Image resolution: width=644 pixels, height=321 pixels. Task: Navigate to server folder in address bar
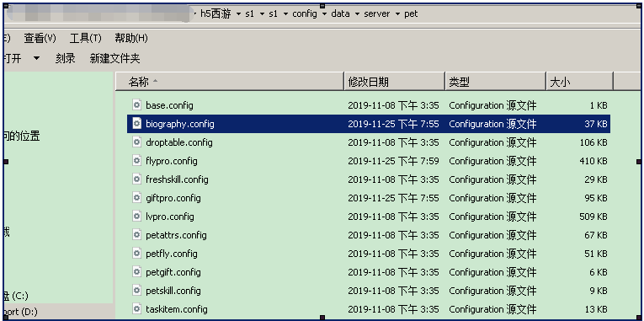pos(377,14)
